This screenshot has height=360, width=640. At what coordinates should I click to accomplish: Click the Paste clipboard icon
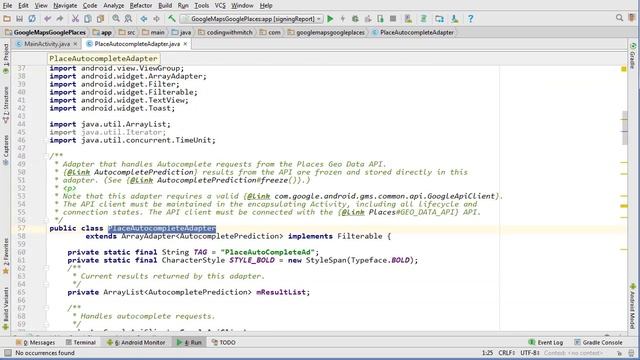pyautogui.click(x=100, y=19)
